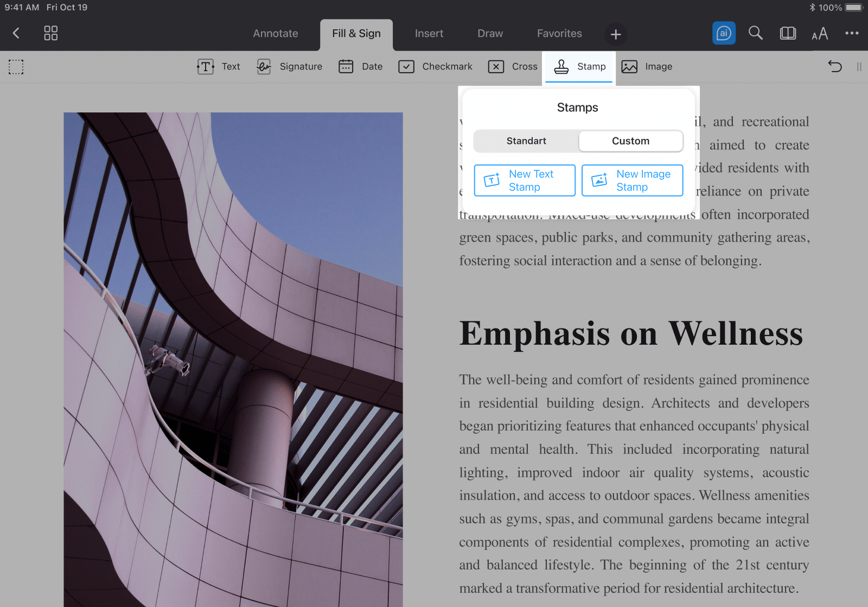This screenshot has height=607, width=868.
Task: Open the Insert tab
Action: pyautogui.click(x=429, y=34)
